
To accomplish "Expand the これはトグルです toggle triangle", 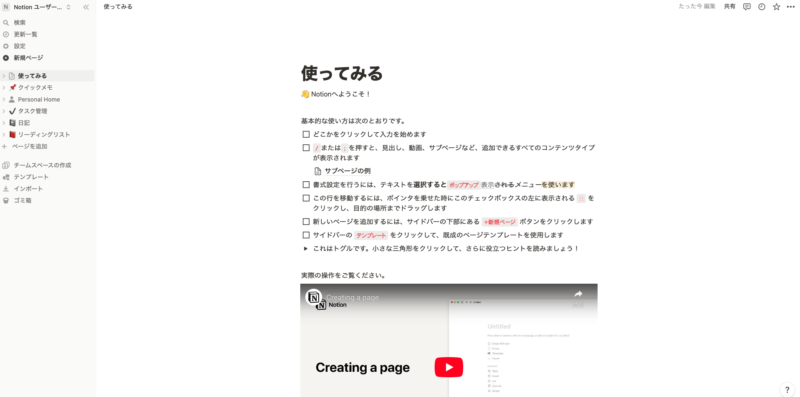I will [x=306, y=249].
